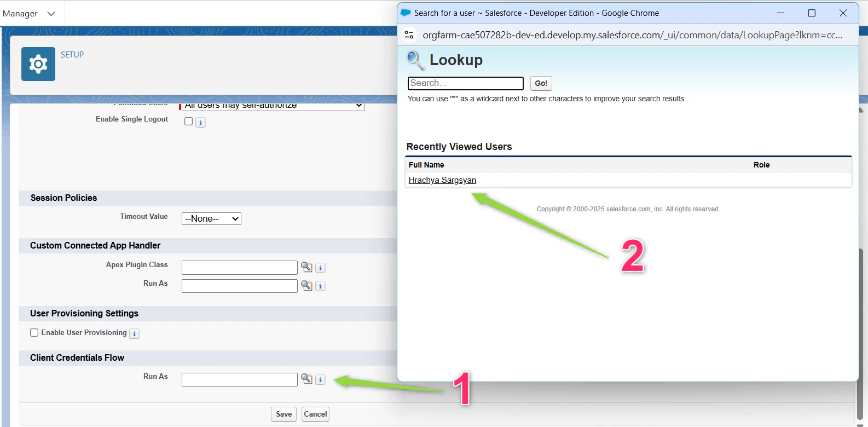Click the Setup gear icon
The width and height of the screenshot is (868, 427).
click(38, 64)
